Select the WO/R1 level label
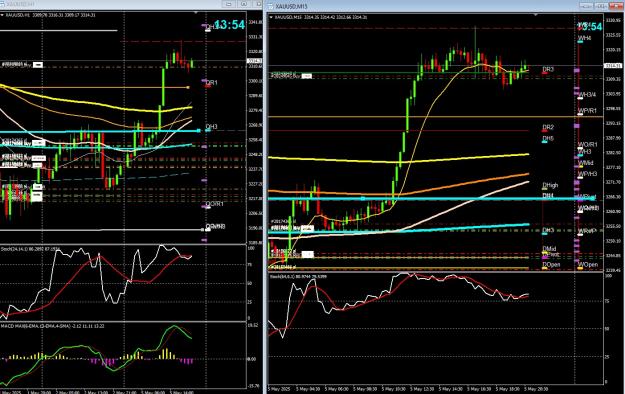 [588, 144]
